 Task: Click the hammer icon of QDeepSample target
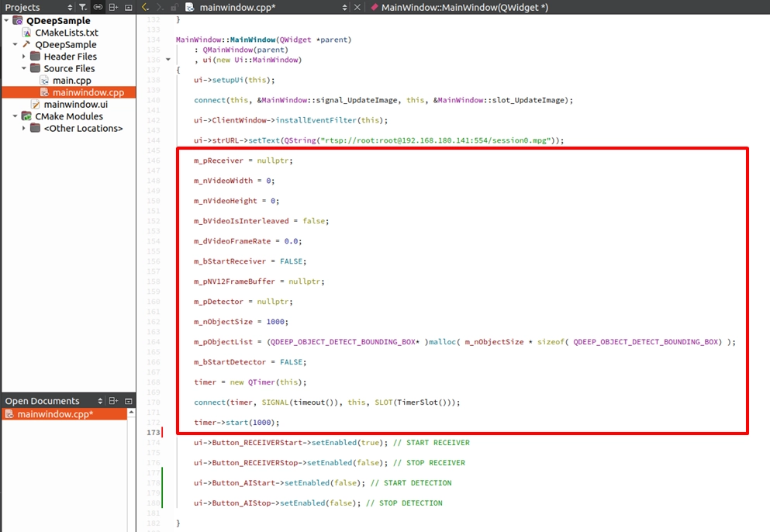(x=26, y=44)
